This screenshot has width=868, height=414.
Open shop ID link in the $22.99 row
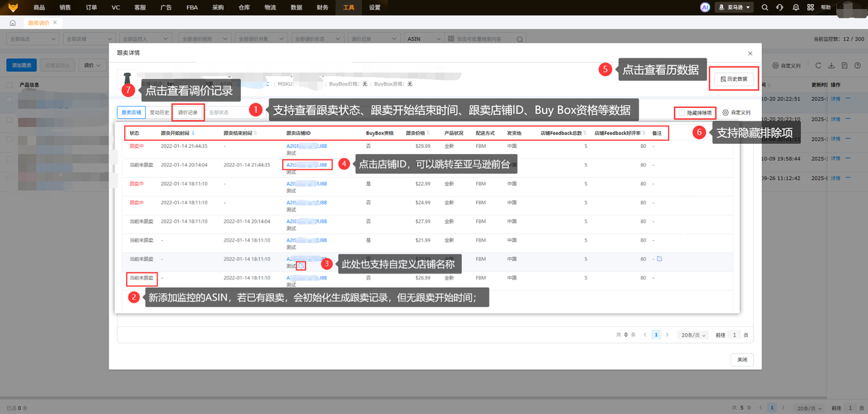[x=307, y=183]
